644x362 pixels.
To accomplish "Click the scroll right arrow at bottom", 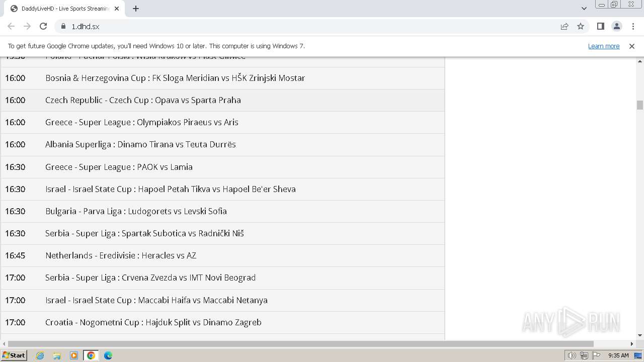I will pos(632,344).
